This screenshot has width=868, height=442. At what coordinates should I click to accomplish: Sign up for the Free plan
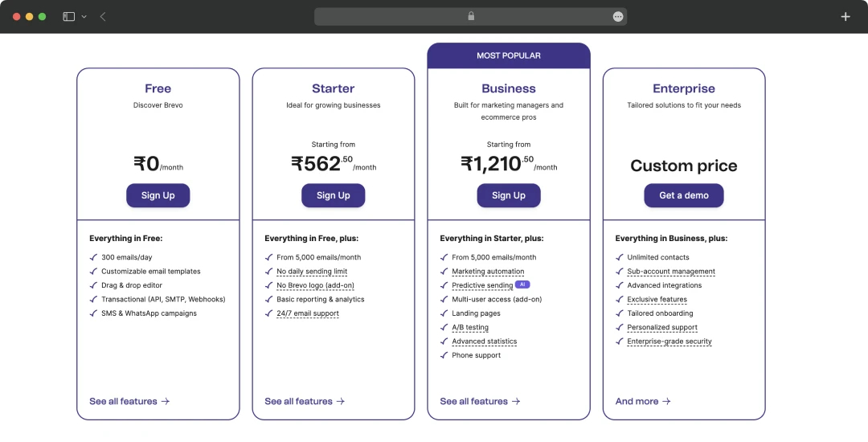tap(158, 195)
